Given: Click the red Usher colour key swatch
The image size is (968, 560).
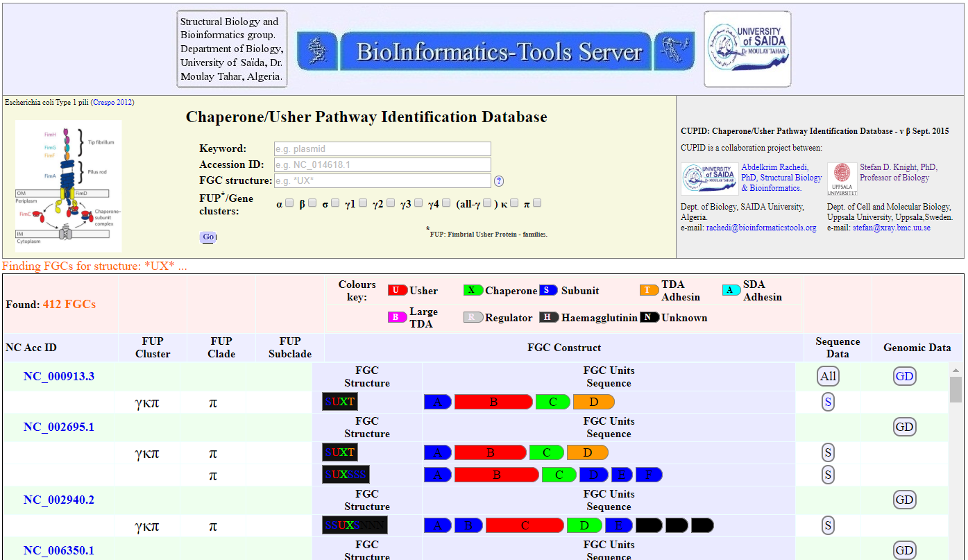Looking at the screenshot, I should tap(398, 291).
